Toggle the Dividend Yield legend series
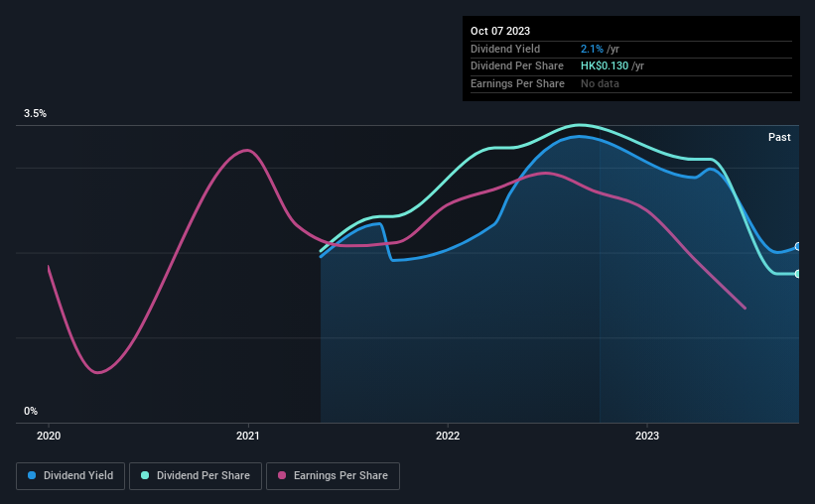Image resolution: width=815 pixels, height=504 pixels. pyautogui.click(x=70, y=476)
